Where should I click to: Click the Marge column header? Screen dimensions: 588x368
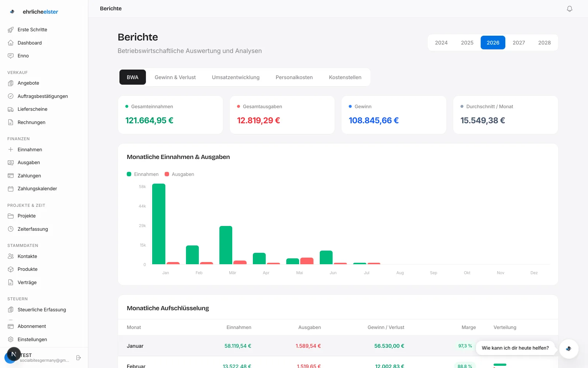[x=469, y=327]
